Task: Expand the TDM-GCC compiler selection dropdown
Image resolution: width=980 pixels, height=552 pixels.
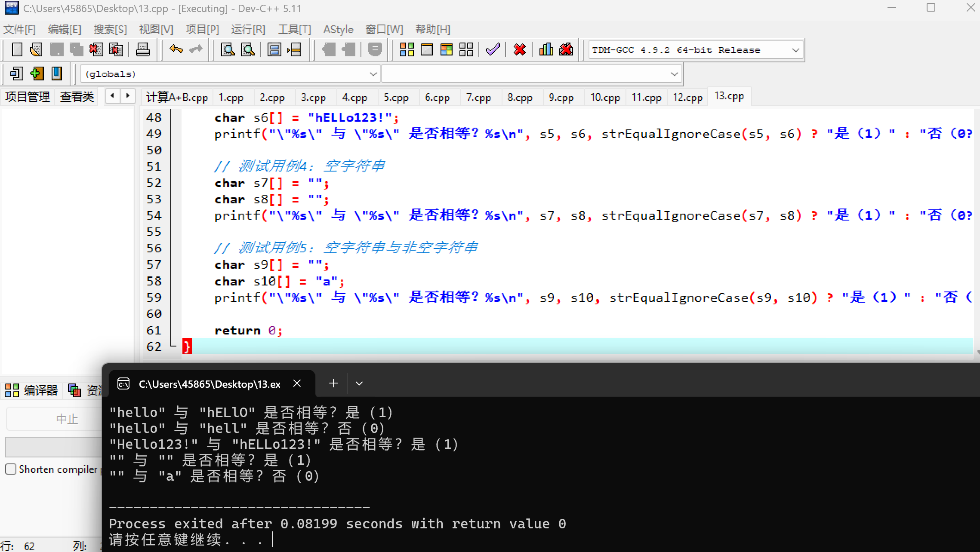Action: (x=795, y=50)
